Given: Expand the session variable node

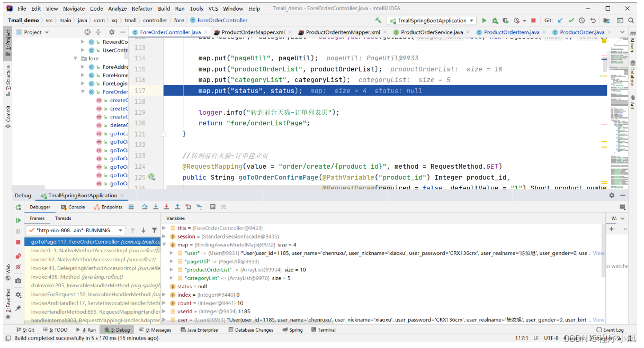Looking at the screenshot, I should 164,236.
